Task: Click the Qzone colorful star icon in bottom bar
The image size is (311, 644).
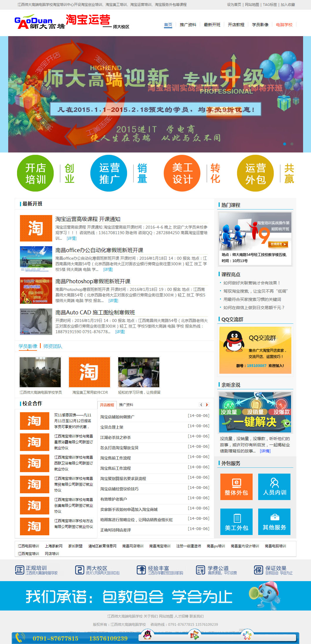Action: (x=247, y=635)
